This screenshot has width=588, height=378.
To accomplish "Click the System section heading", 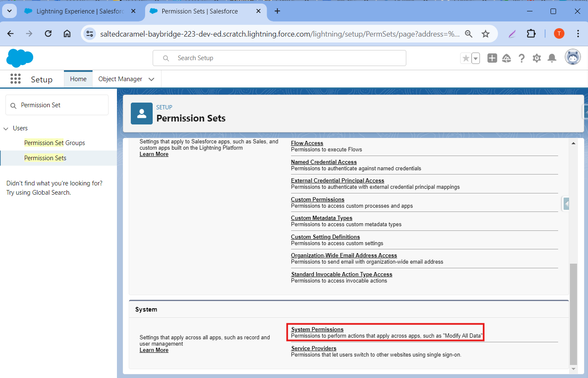I will pyautogui.click(x=146, y=309).
